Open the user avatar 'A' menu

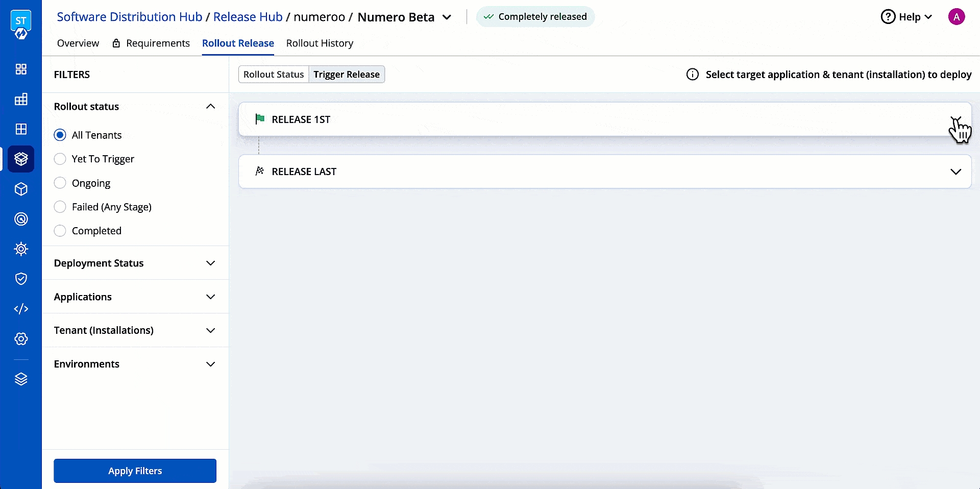coord(956,17)
